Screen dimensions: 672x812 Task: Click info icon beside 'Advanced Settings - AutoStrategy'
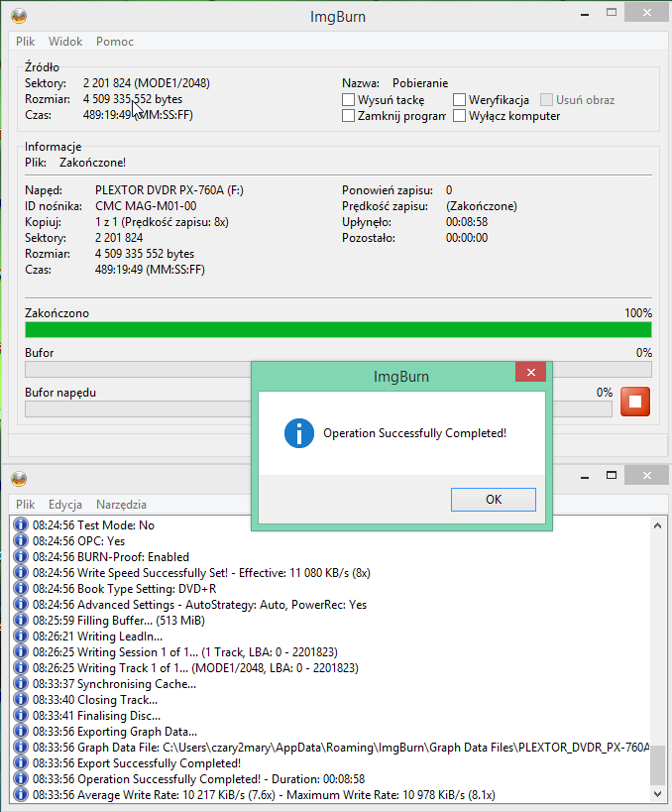pyautogui.click(x=21, y=605)
